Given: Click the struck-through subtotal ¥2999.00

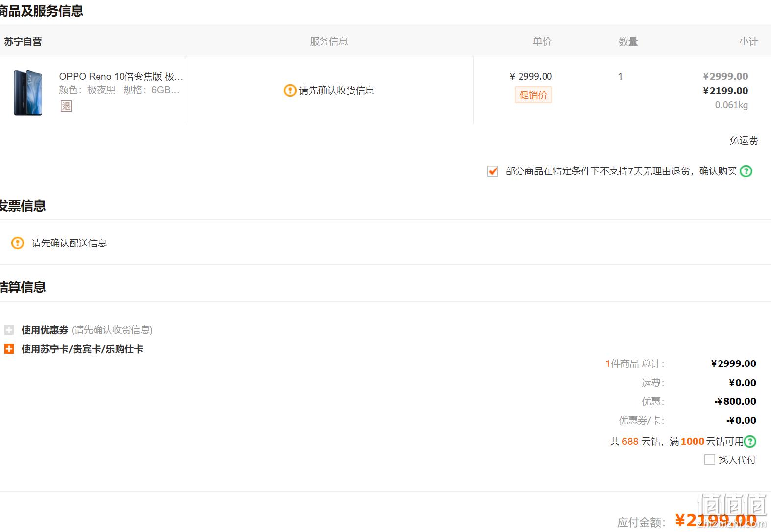Looking at the screenshot, I should [x=725, y=76].
